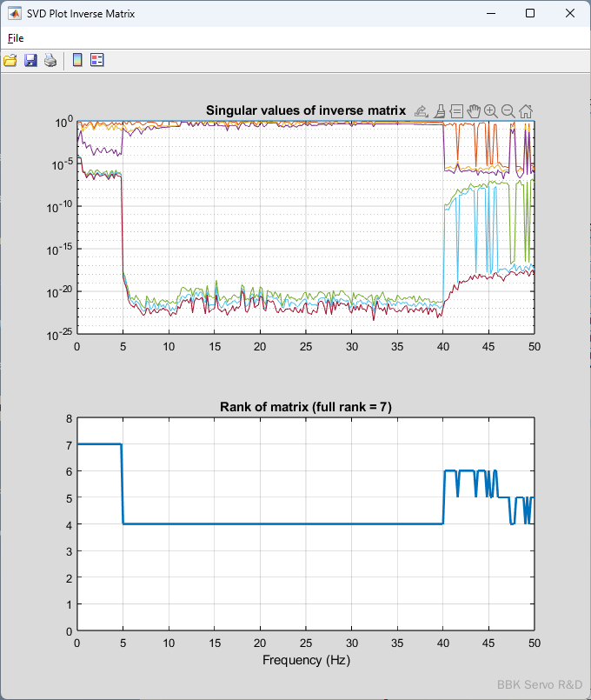Screen dimensions: 591x700
Task: Click the export axes icon
Action: (x=422, y=110)
